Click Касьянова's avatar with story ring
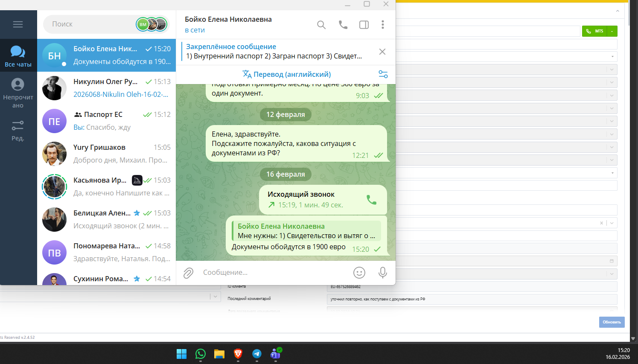 pos(55,187)
